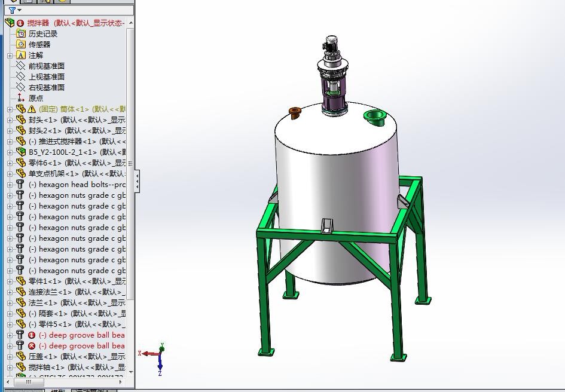Select the 历史记录 text label
Viewport: 565px width, 392px height.
pos(43,34)
